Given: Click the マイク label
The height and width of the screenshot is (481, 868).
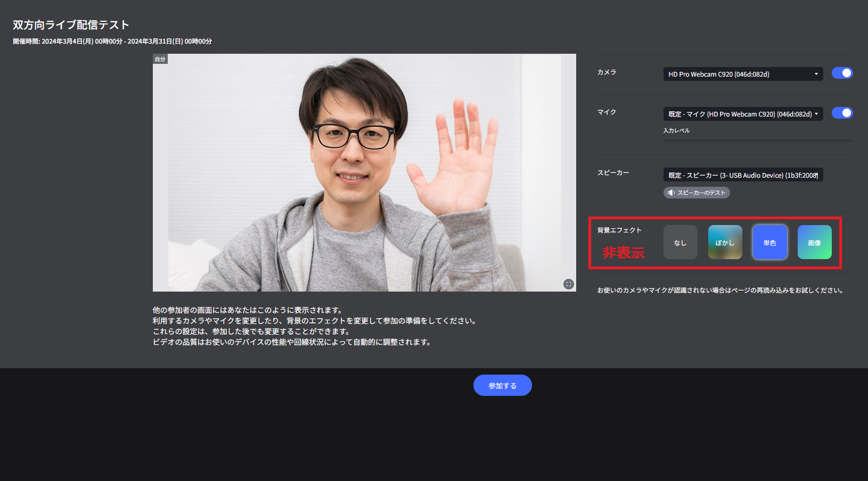Looking at the screenshot, I should (607, 112).
